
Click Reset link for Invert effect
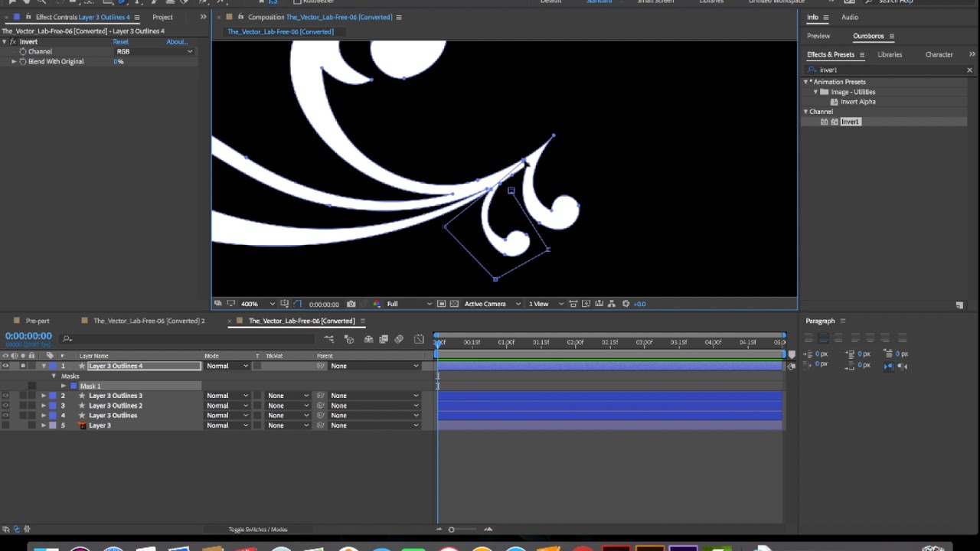click(121, 41)
